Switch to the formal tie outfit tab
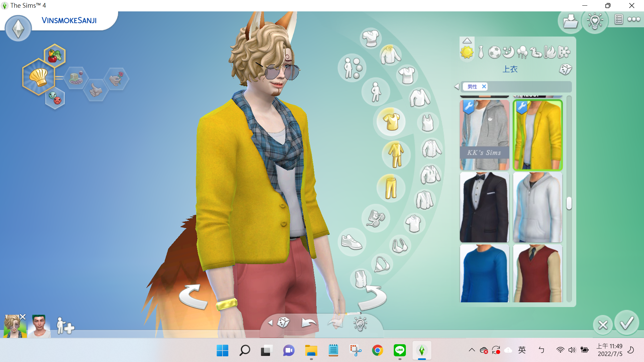The image size is (644, 362). [481, 52]
